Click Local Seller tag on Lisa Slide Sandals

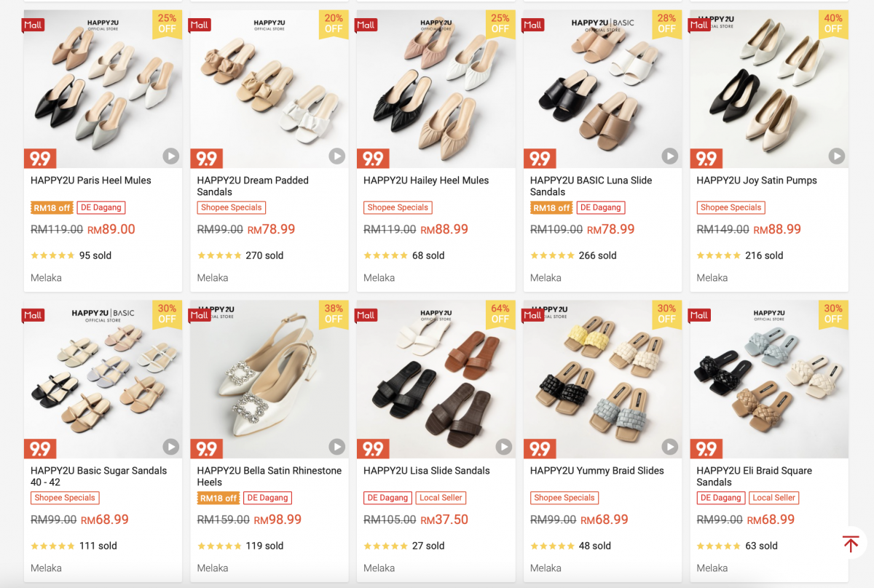[x=441, y=498]
